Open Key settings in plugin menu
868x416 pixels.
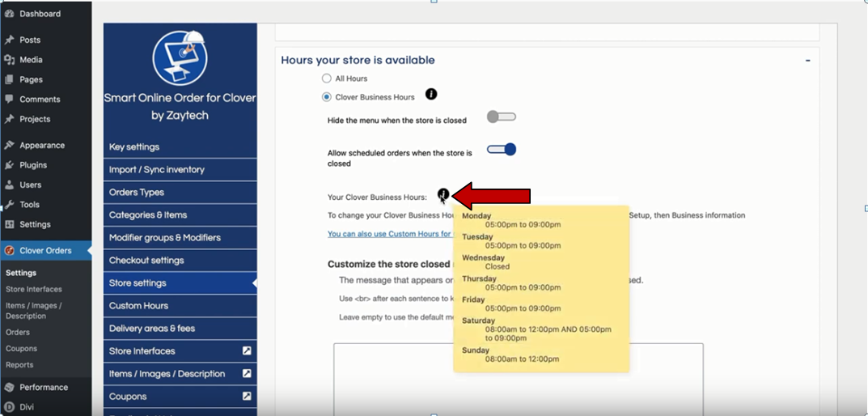[180, 146]
